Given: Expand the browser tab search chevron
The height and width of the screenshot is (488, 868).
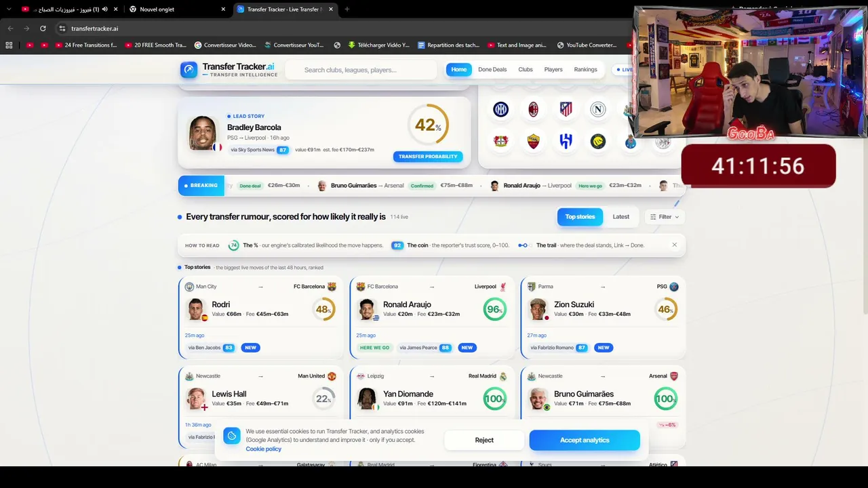Looking at the screenshot, I should [9, 9].
